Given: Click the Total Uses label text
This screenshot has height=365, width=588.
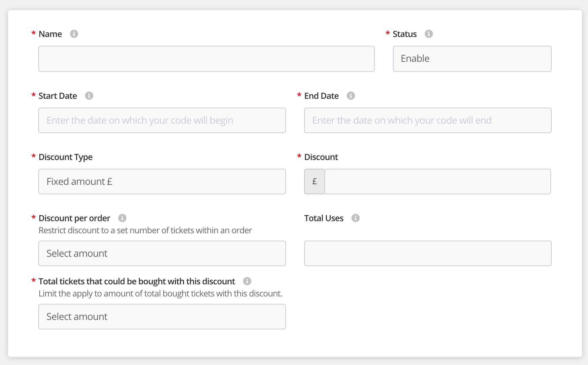Looking at the screenshot, I should coord(324,218).
